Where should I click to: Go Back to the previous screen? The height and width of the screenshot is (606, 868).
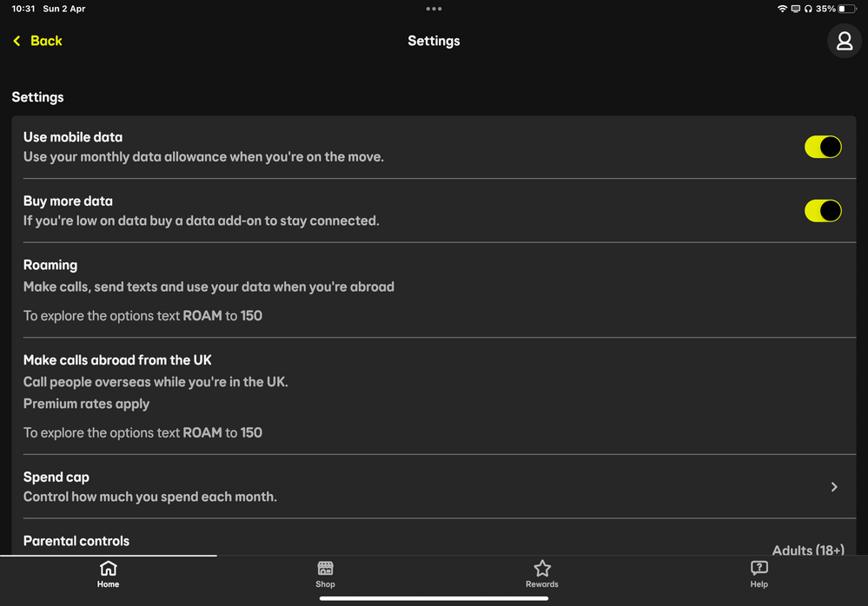coord(46,41)
